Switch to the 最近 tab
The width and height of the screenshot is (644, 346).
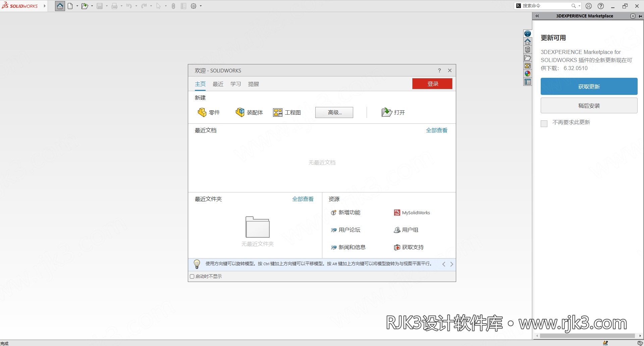[218, 84]
